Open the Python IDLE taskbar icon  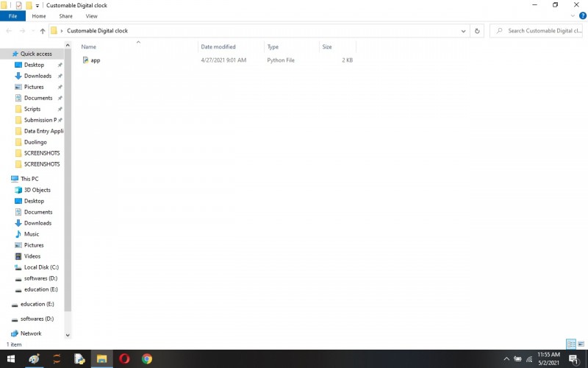pos(79,359)
